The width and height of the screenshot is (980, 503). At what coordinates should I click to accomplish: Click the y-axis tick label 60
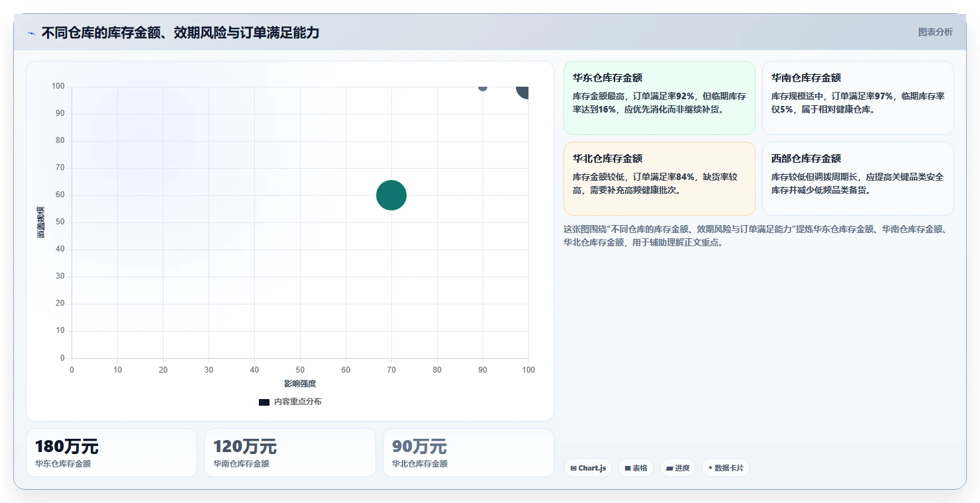60,195
